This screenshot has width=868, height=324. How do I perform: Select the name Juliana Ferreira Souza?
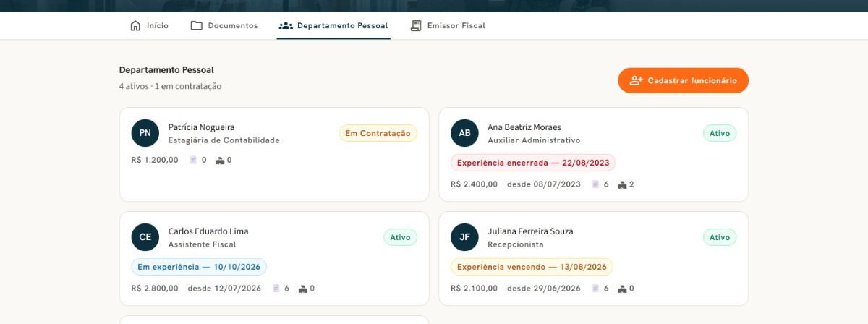[x=530, y=231]
